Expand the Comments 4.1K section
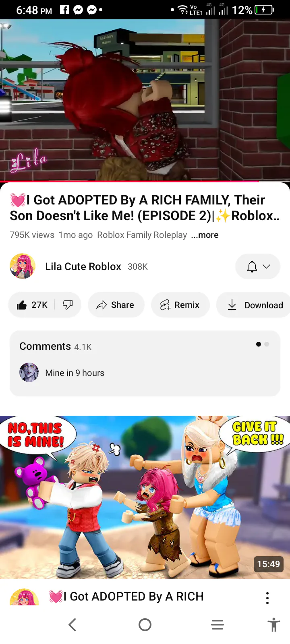The image size is (290, 644). click(145, 363)
